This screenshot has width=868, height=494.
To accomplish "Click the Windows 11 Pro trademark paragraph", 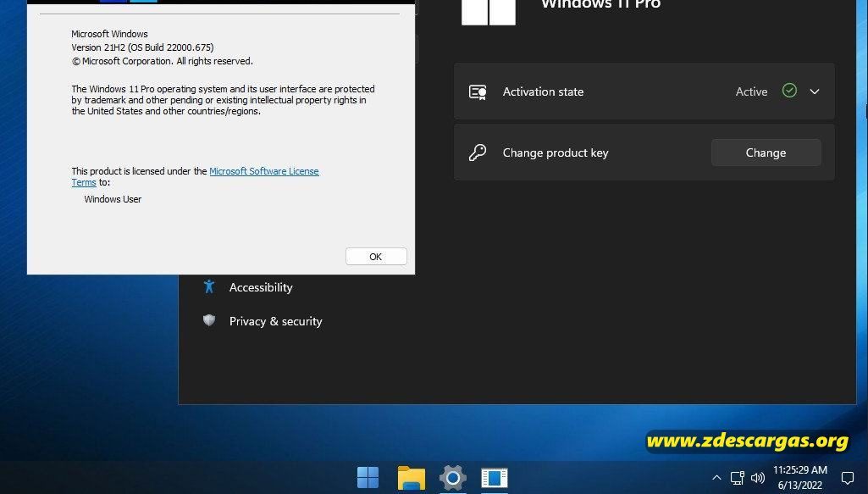I will [x=223, y=100].
